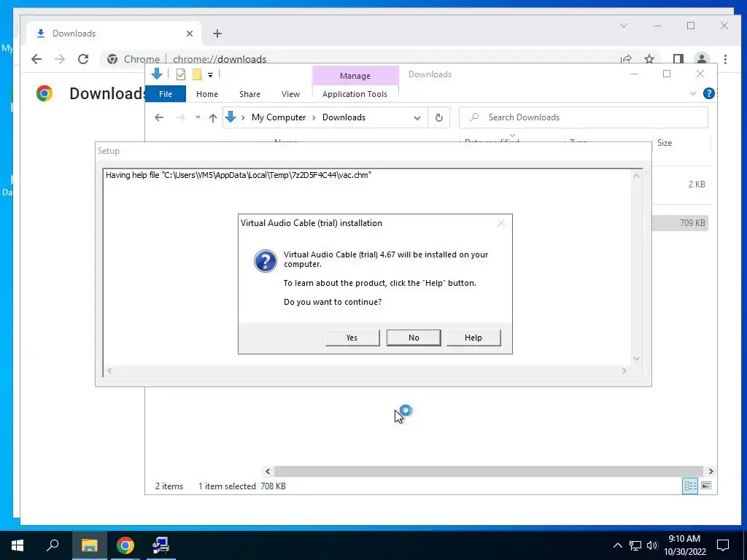Select the 709 KB file size cell

pos(692,223)
